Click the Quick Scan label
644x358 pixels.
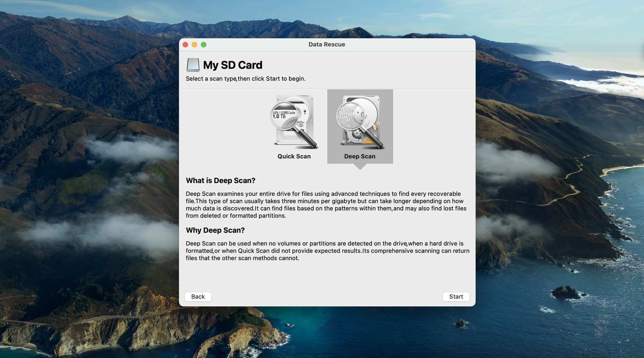[294, 156]
